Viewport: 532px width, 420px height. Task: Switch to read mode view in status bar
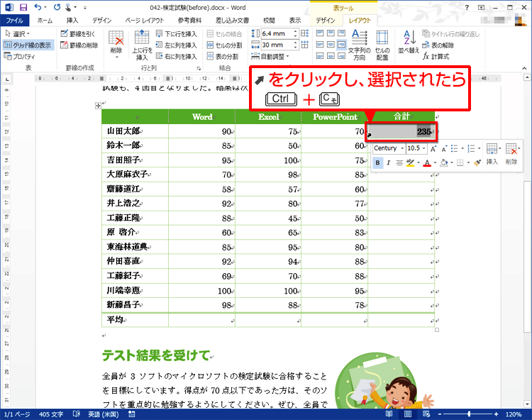[389, 414]
